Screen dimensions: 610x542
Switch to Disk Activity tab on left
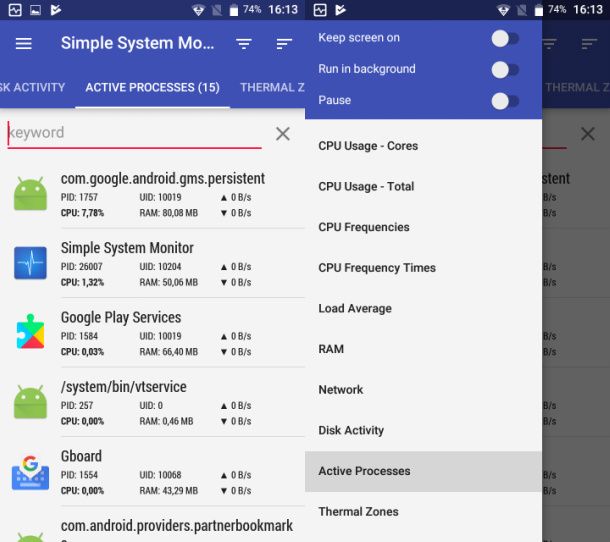[x=32, y=87]
